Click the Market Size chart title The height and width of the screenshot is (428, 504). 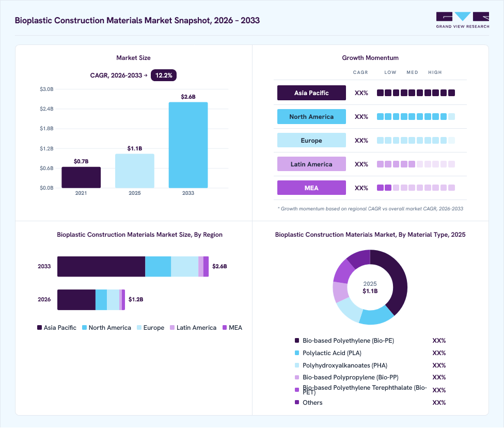133,58
